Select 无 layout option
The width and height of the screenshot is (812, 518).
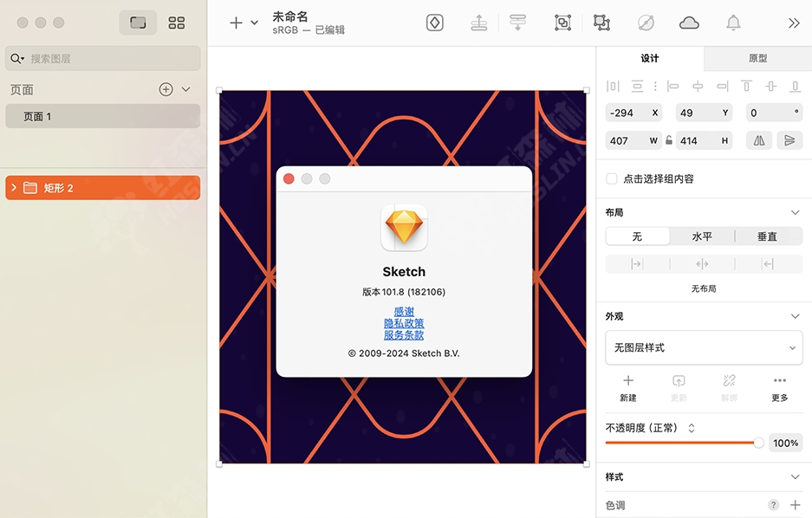638,236
